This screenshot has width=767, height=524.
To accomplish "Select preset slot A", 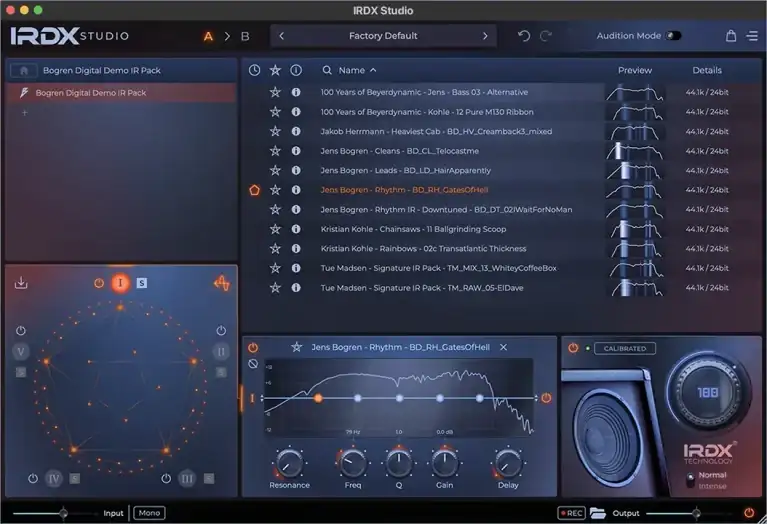I will click(208, 36).
